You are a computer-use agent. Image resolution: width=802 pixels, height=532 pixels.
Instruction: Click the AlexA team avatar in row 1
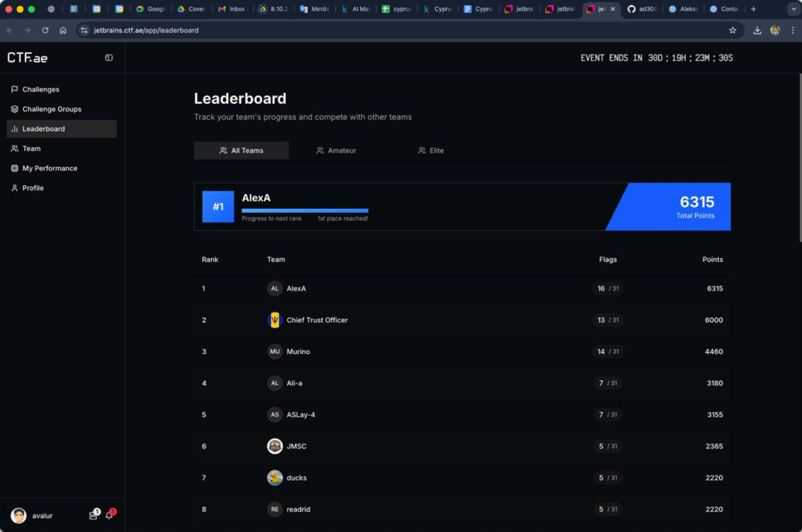click(275, 288)
